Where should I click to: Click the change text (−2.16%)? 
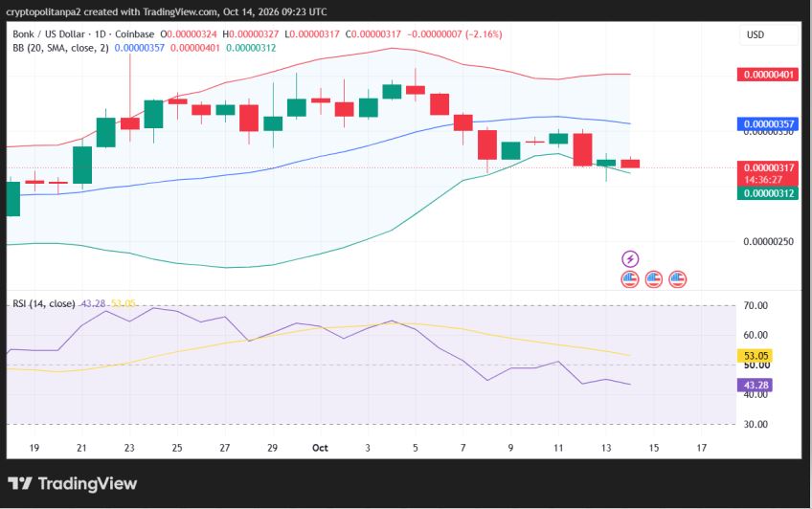(484, 34)
